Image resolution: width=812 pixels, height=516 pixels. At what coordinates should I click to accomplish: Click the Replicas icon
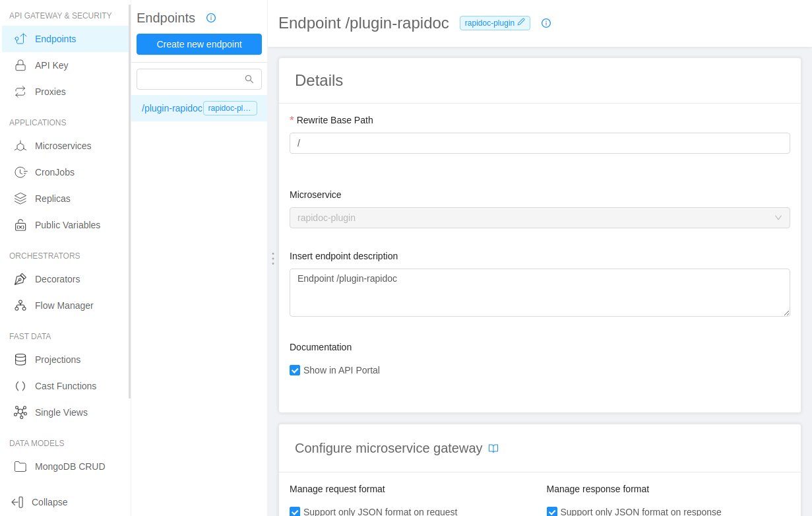tap(20, 199)
